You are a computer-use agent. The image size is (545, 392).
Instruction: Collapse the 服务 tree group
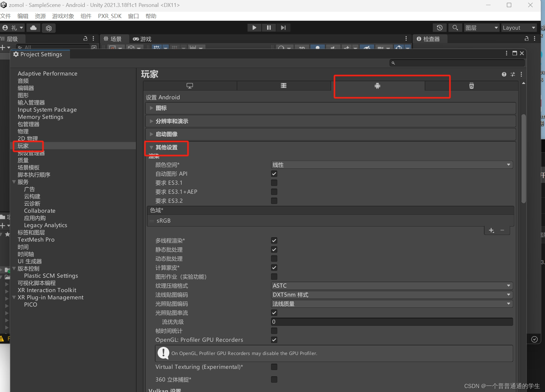[x=14, y=182]
